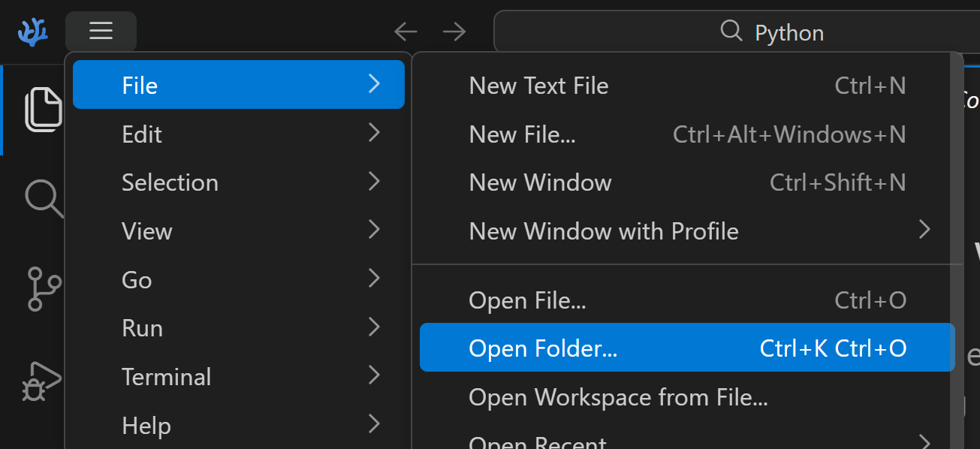
Task: Expand New Window with Profile submenu
Action: [686, 231]
